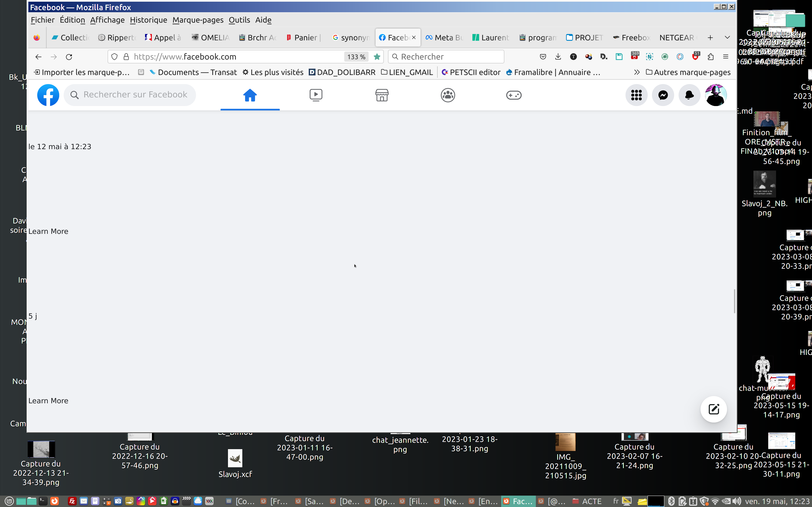Expand list all tabs chevron
Viewport: 812px width, 507px height.
[x=727, y=38]
